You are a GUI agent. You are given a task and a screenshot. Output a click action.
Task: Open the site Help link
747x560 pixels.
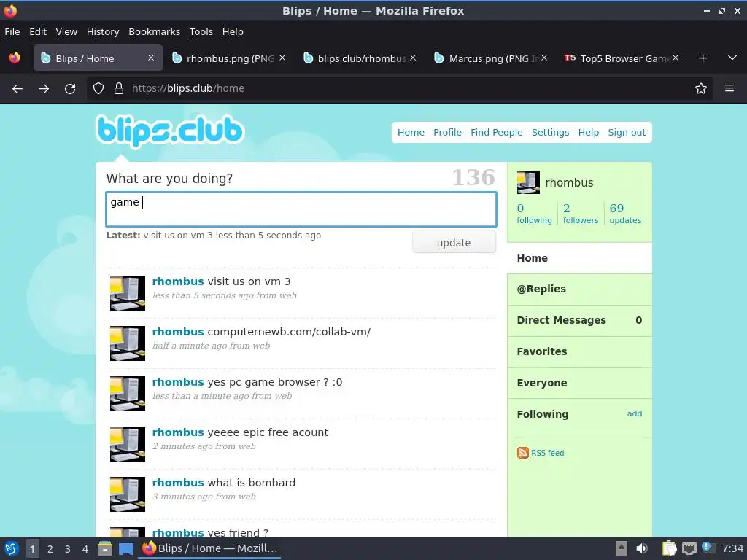[589, 133]
